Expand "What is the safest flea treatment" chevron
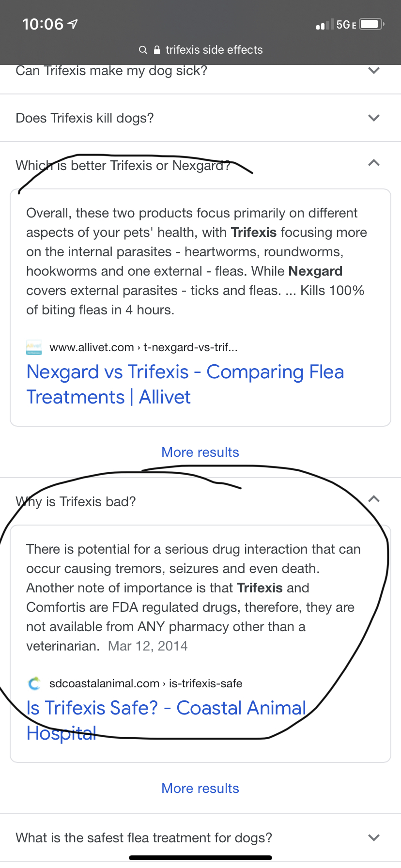401x868 pixels. click(x=373, y=837)
